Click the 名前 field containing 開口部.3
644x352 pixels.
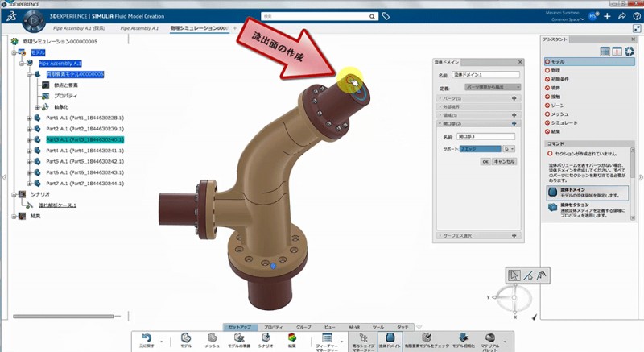[x=485, y=136]
